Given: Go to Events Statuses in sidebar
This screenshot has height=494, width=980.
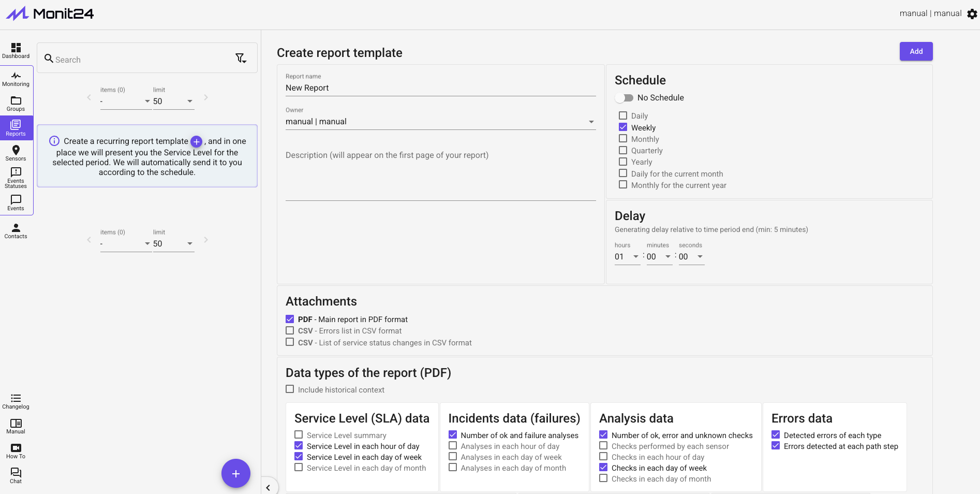Looking at the screenshot, I should click(16, 178).
